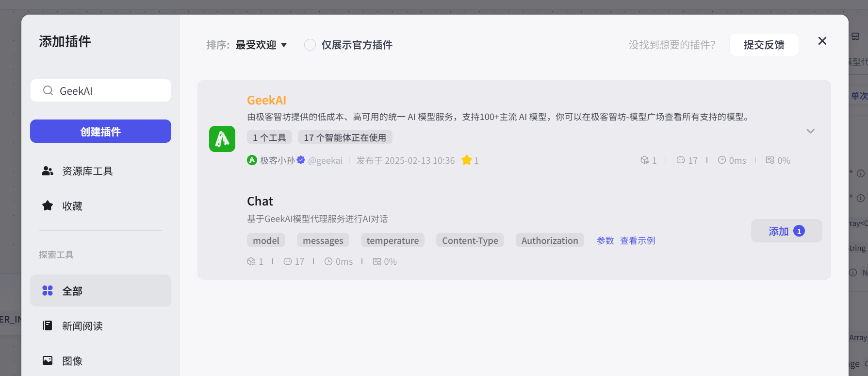This screenshot has width=868, height=376.
Task: Click the 收藏 star icon
Action: 48,205
